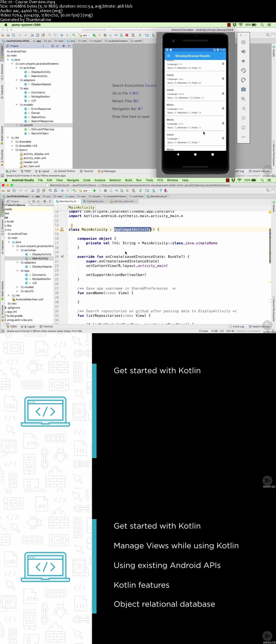Click the lightbulb intention icon above line 14
Viewport: 276px width, 644px height.
pyautogui.click(x=72, y=225)
